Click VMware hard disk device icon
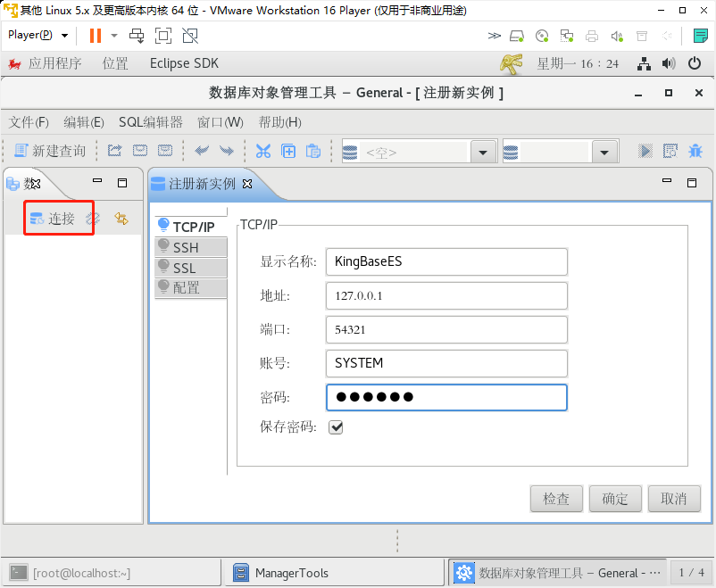 pyautogui.click(x=517, y=36)
